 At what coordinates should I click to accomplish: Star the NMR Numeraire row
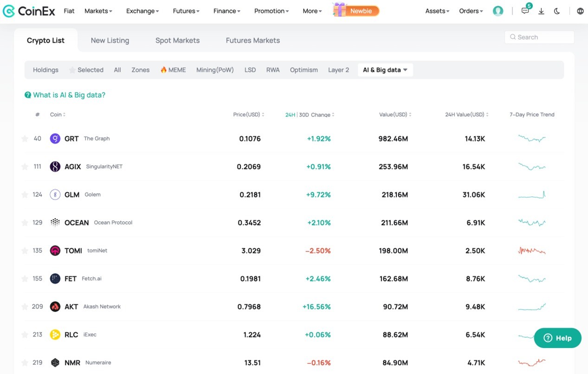point(25,362)
